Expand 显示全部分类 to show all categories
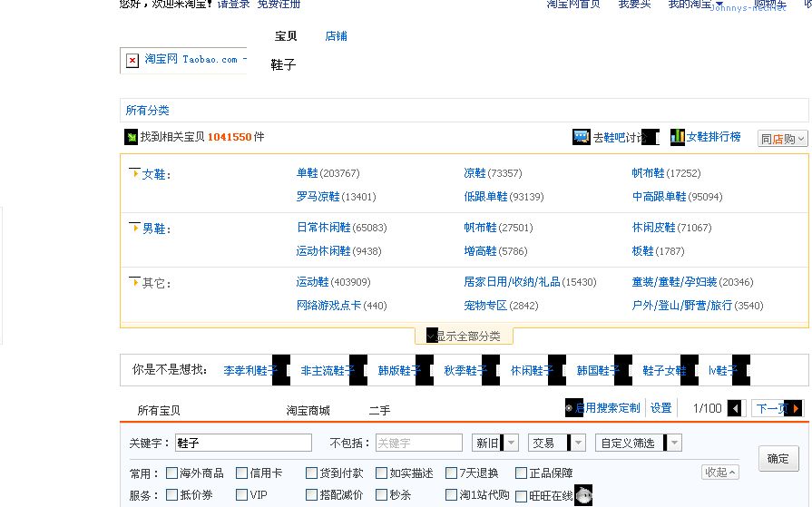 465,336
